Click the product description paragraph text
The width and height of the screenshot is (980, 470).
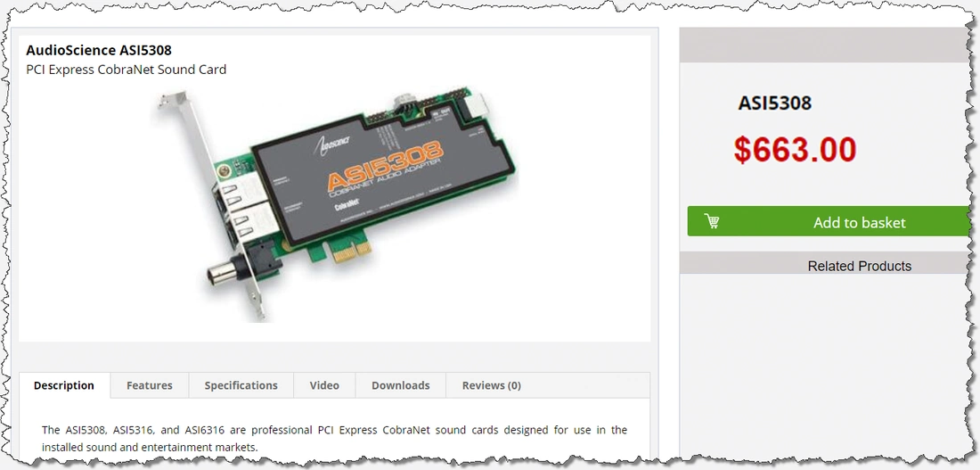pos(334,439)
